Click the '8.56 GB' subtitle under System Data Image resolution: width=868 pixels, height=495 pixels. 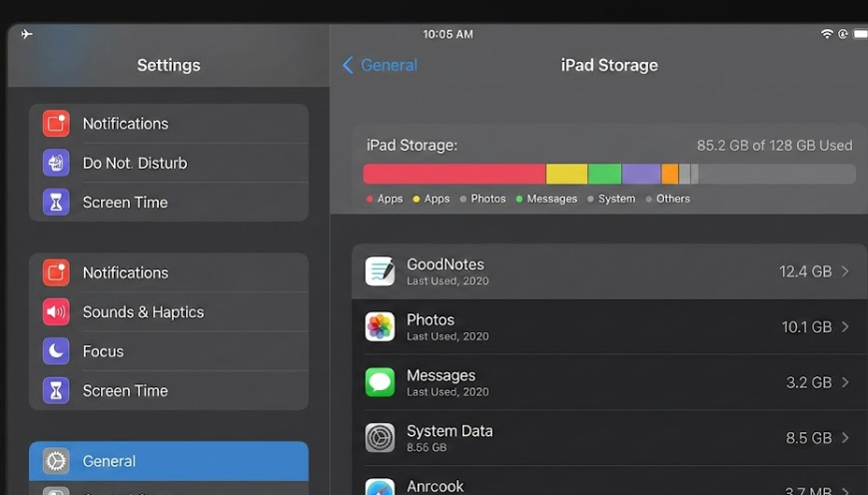(427, 447)
